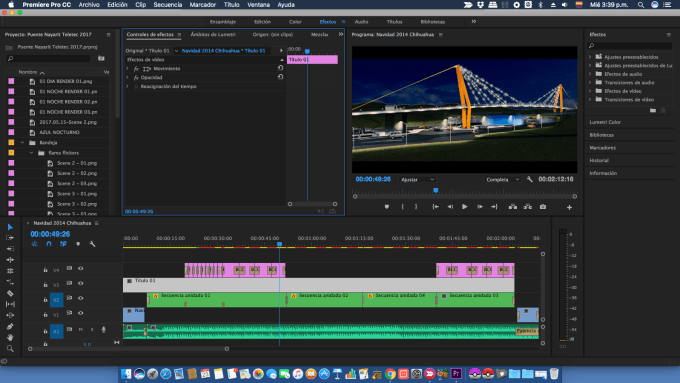Collapse the flares flickers bin

point(31,153)
